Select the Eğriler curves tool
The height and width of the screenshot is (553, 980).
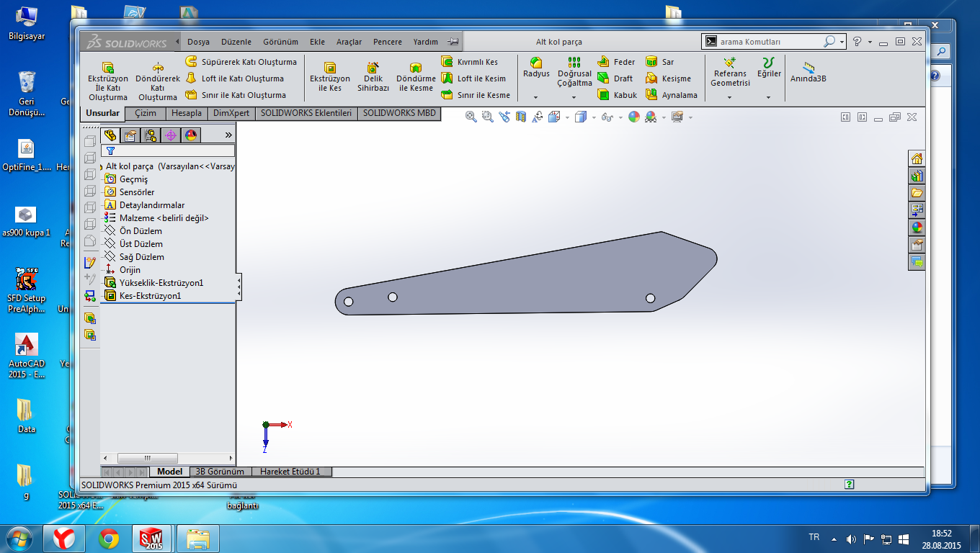click(x=769, y=68)
